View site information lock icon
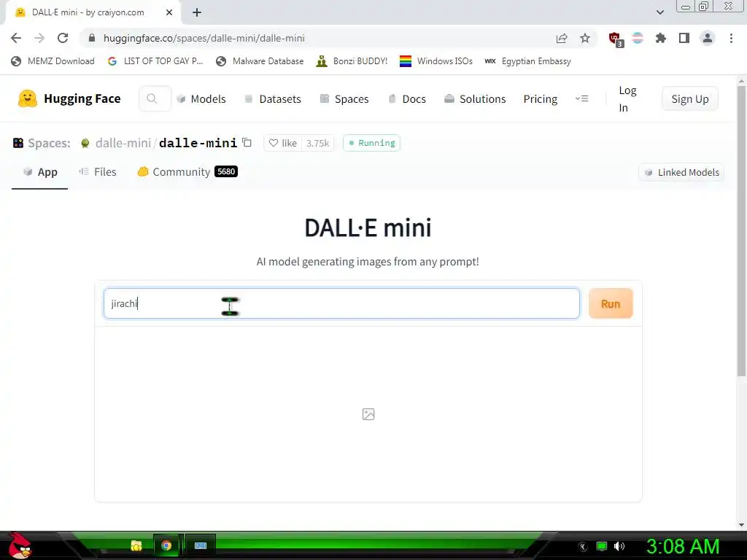747x560 pixels. [x=92, y=38]
